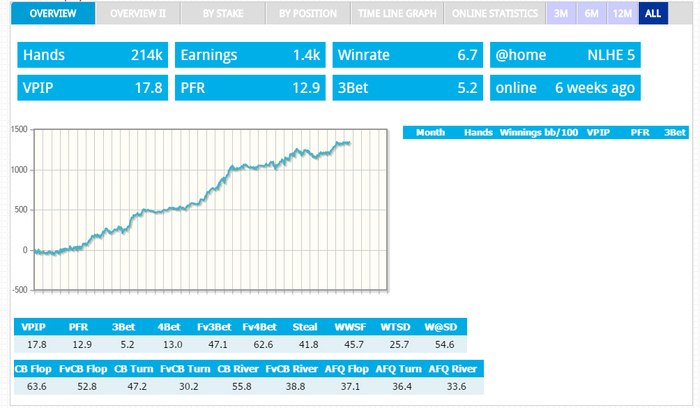Click the CB River value 55.8

(x=242, y=387)
